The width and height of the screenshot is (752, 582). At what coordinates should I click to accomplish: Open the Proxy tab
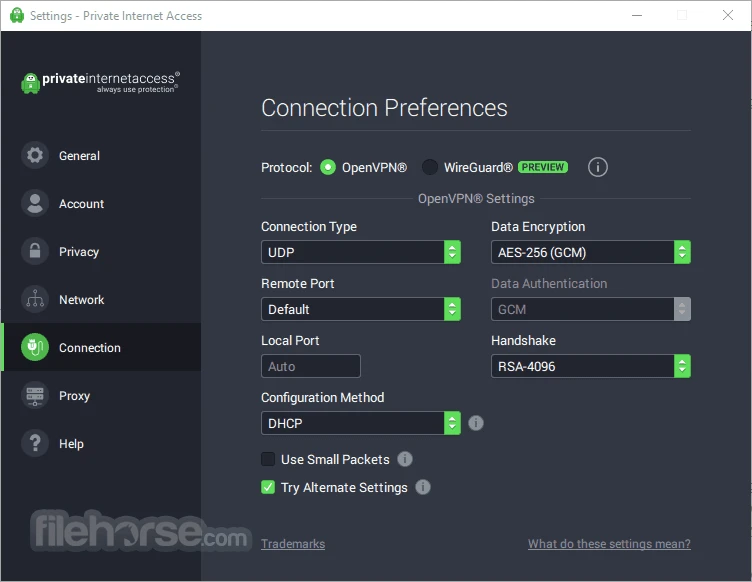pyautogui.click(x=101, y=396)
